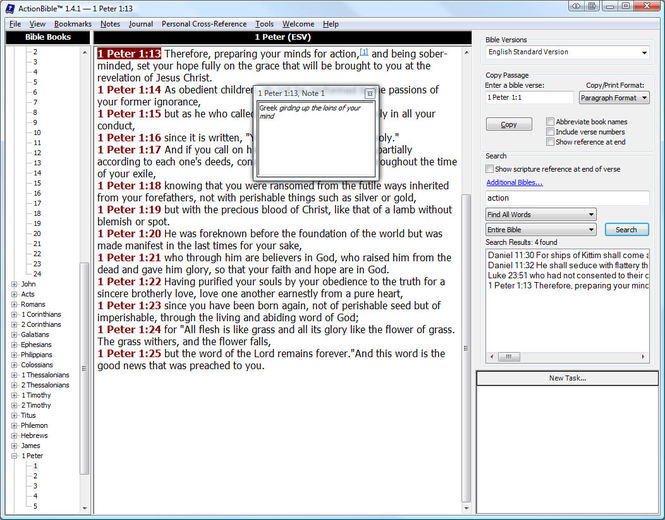Image resolution: width=665 pixels, height=520 pixels.
Task: Enable Abbreviate book names checkbox
Action: 550,122
